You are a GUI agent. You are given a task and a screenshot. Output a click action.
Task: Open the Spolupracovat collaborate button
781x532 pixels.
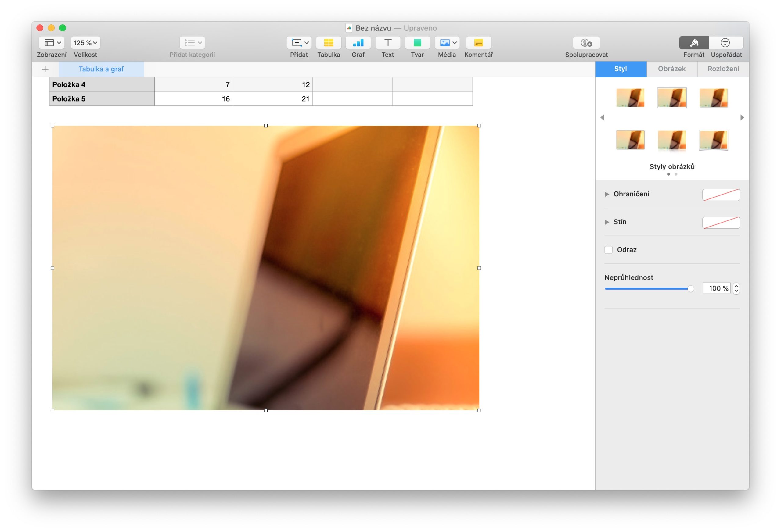pos(586,43)
